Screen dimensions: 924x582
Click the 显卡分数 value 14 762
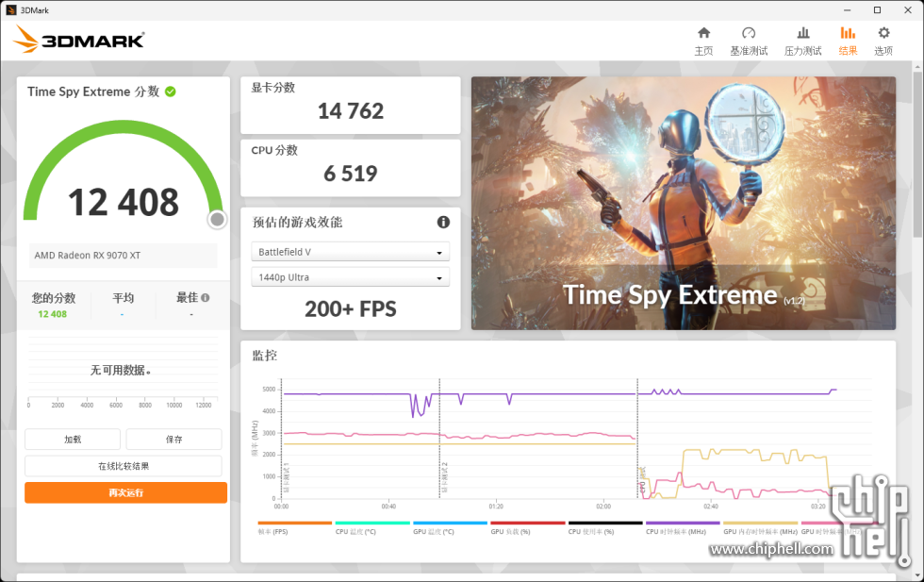point(351,111)
